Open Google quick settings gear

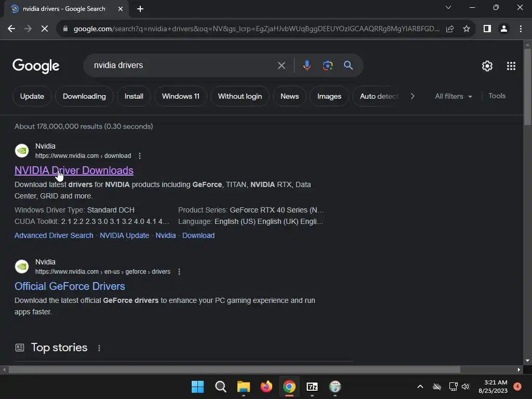coord(487,66)
